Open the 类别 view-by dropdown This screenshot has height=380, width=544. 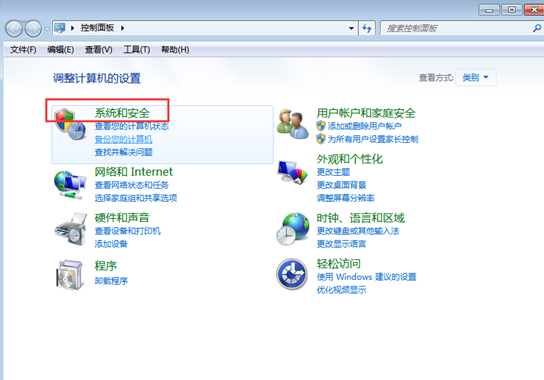[475, 77]
